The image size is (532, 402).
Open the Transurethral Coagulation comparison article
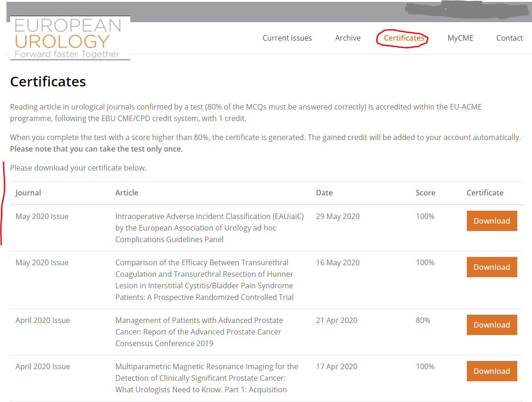tap(204, 280)
